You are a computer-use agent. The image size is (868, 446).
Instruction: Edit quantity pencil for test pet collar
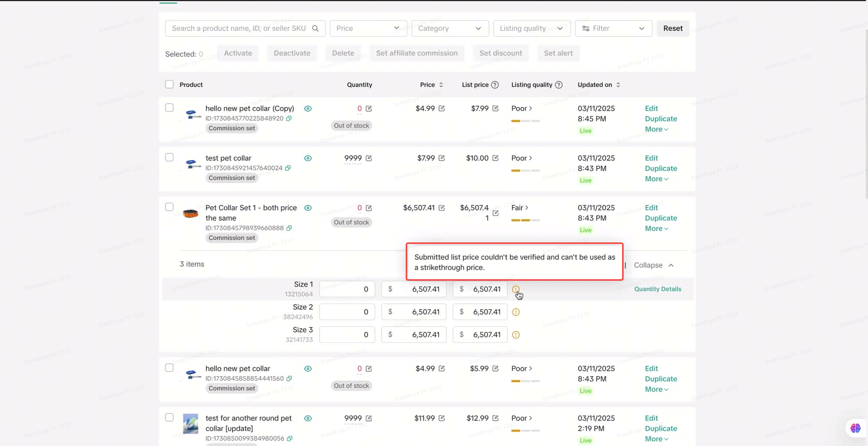click(369, 158)
